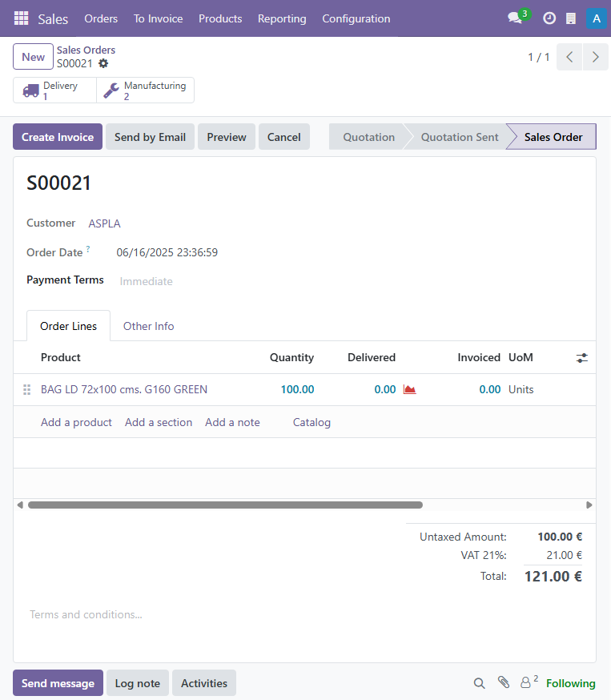Click the red forecast chart icon
Image resolution: width=611 pixels, height=700 pixels.
tap(409, 389)
